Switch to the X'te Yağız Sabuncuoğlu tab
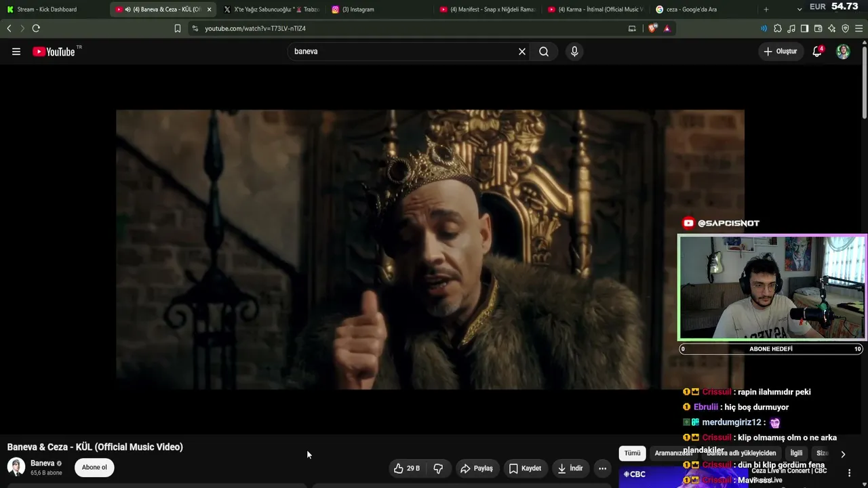This screenshot has height=488, width=868. tap(272, 9)
